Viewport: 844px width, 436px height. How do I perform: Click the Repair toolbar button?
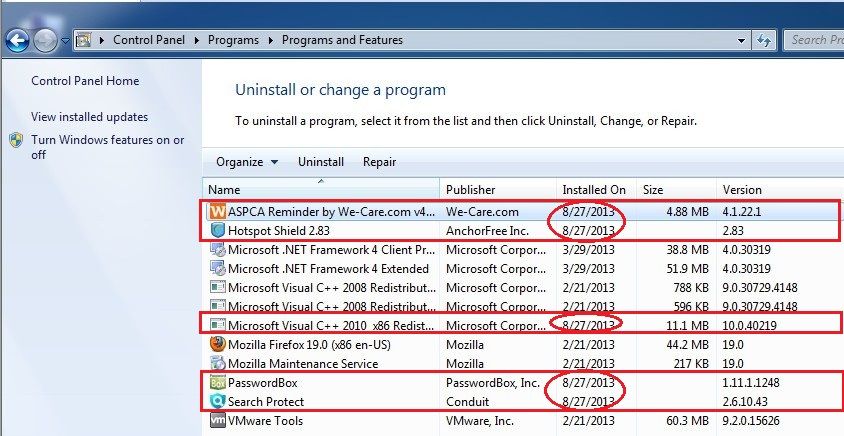(379, 162)
